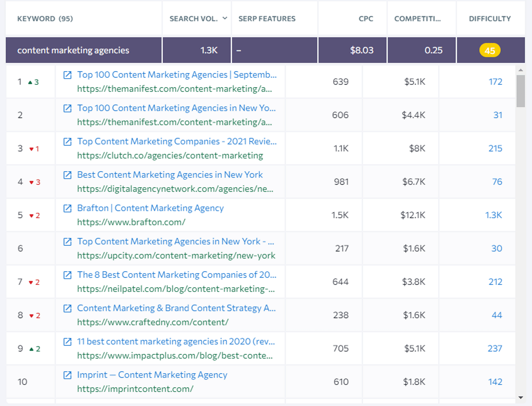This screenshot has height=406, width=532.
Task: Click the vertical scrollbar thumb
Action: 521,91
